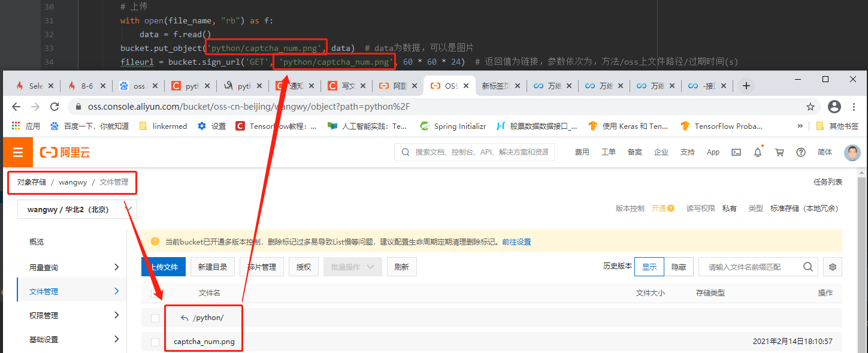Screen dimensions: 868x353
Task: Tick the checkbox for the /python/ row
Action: tap(155, 318)
